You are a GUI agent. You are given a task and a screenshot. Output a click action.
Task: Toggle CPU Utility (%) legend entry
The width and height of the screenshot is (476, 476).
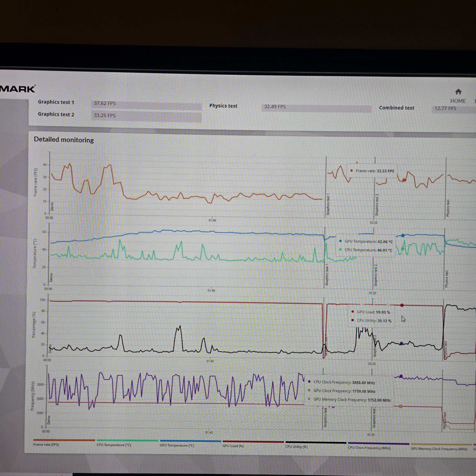[296, 447]
